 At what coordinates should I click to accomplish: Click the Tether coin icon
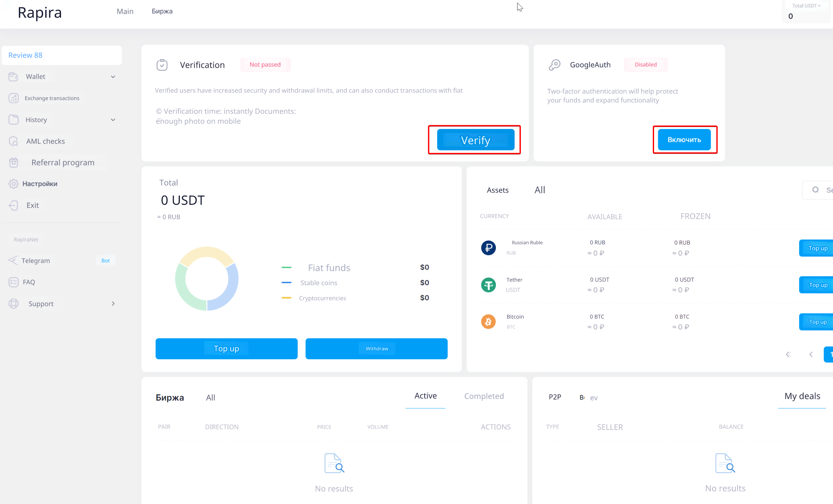point(488,285)
